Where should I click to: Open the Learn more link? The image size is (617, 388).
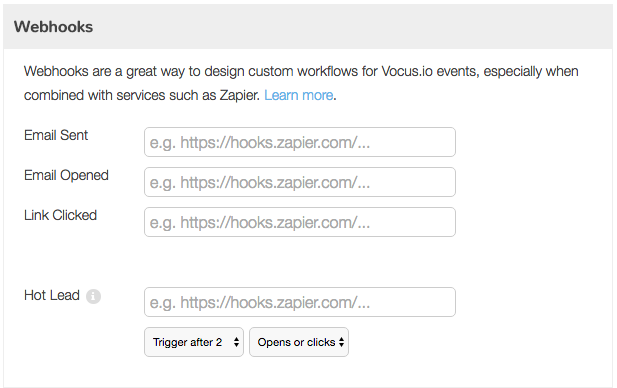[299, 95]
